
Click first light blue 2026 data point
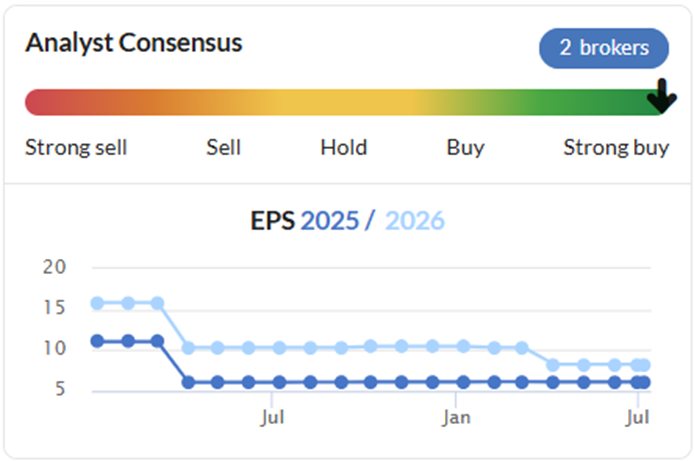97,303
